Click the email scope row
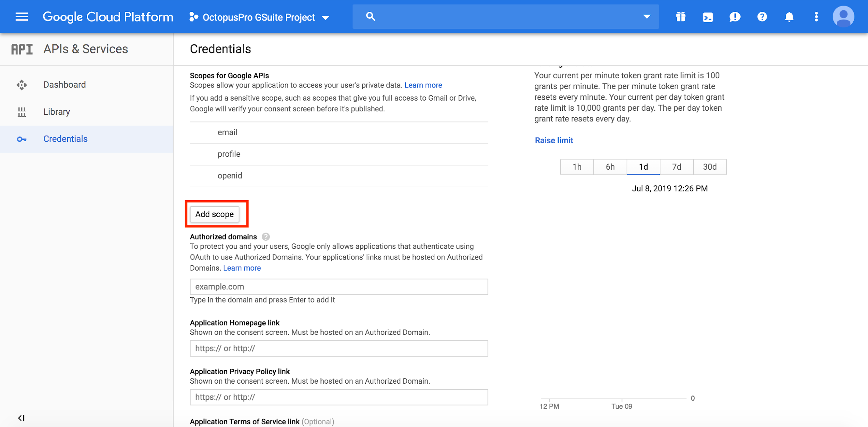This screenshot has height=427, width=868. pyautogui.click(x=339, y=133)
